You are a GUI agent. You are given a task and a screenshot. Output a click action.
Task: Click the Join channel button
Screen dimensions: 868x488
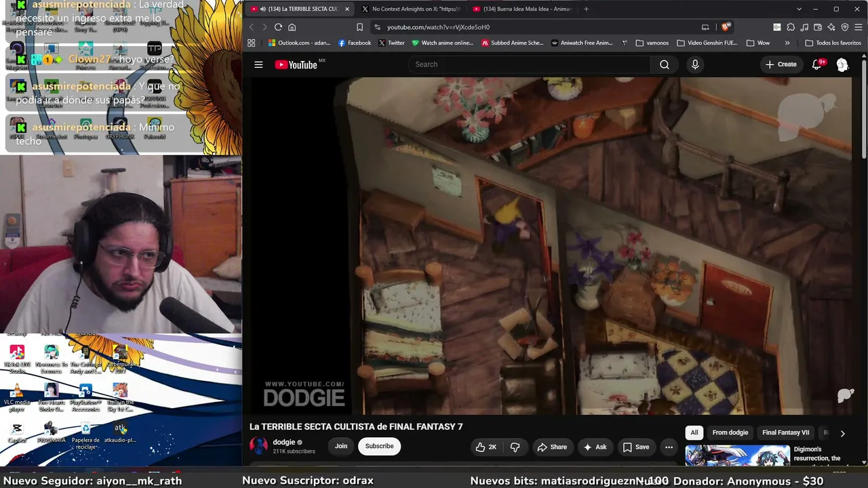(x=341, y=446)
